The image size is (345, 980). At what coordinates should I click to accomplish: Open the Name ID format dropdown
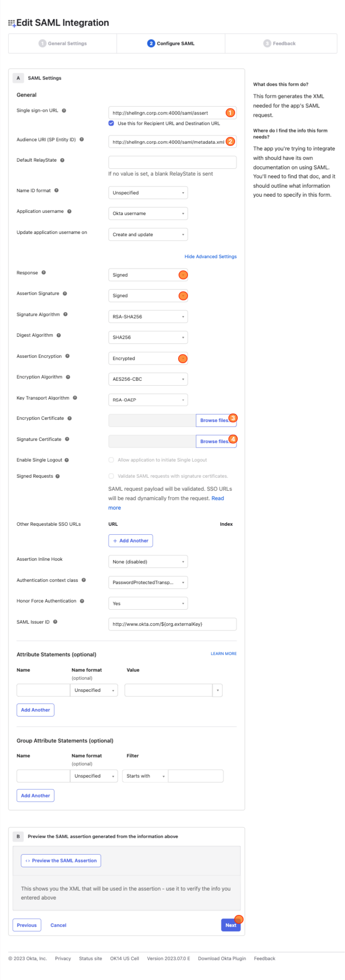pos(148,193)
